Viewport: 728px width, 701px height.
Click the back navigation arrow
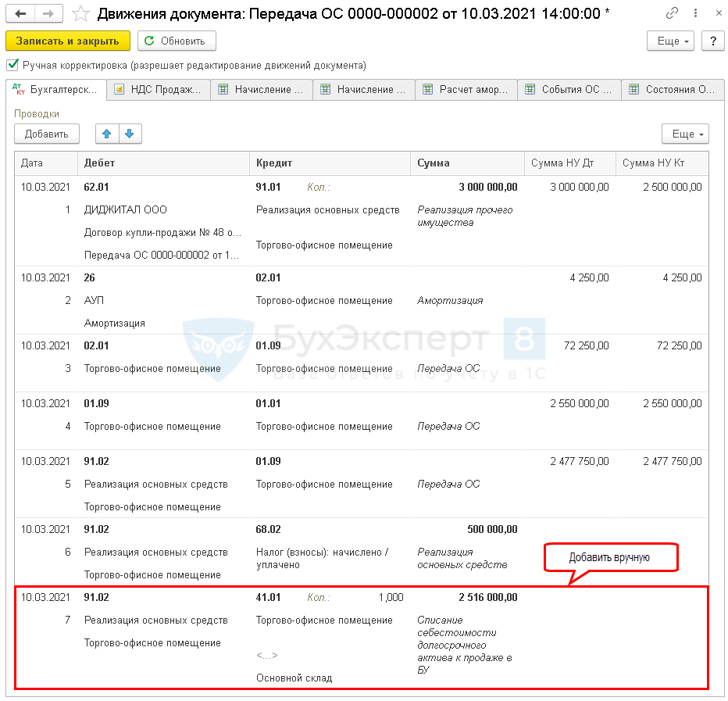(21, 14)
